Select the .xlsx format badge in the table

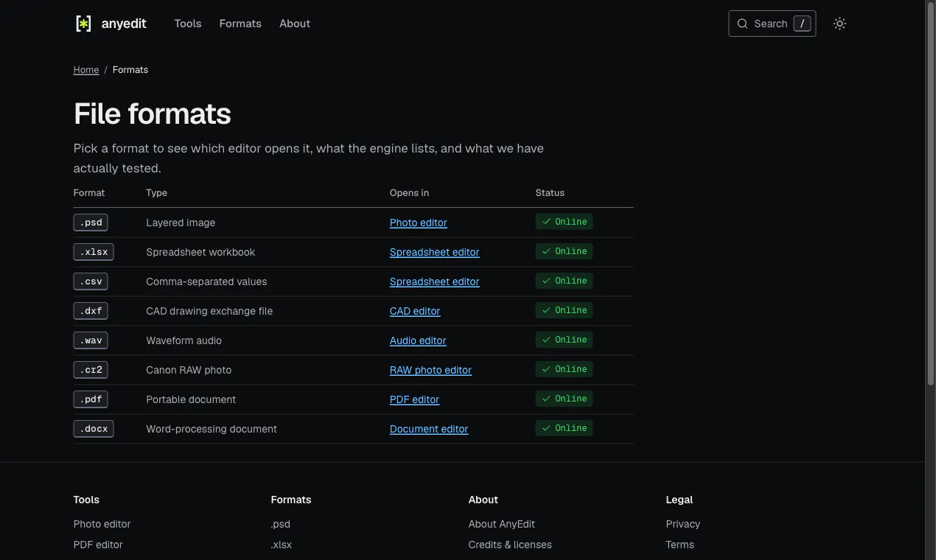coord(94,252)
